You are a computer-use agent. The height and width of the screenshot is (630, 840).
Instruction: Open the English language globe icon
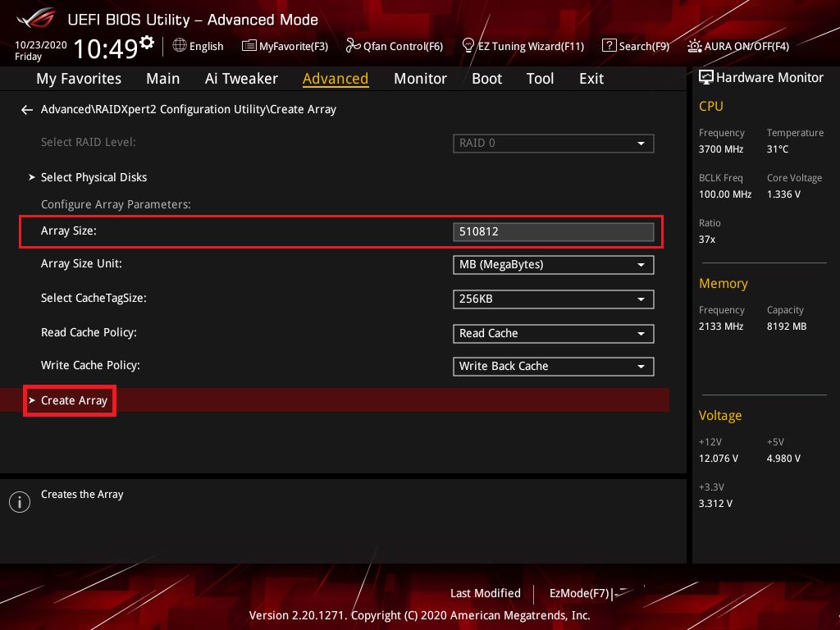click(x=180, y=46)
